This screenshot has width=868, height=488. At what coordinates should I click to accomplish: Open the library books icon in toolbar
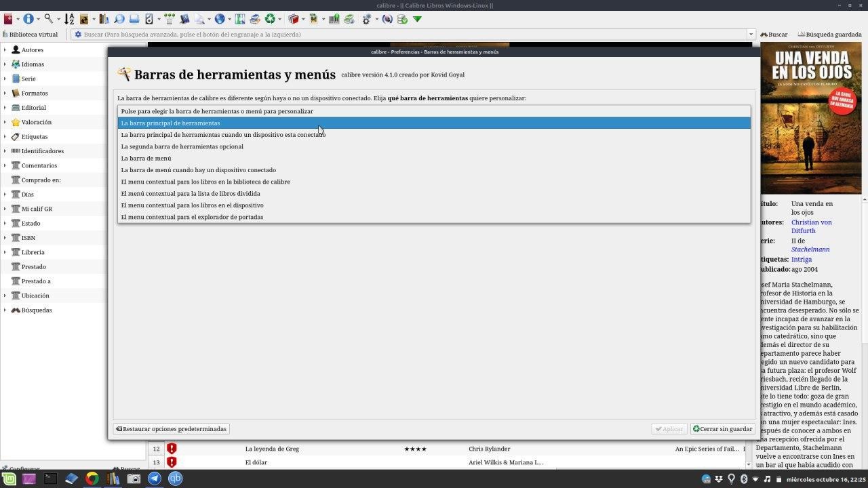pyautogui.click(x=104, y=19)
